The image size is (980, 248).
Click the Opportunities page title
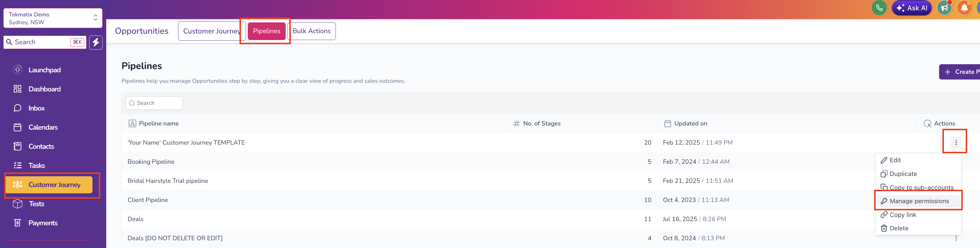(x=142, y=31)
